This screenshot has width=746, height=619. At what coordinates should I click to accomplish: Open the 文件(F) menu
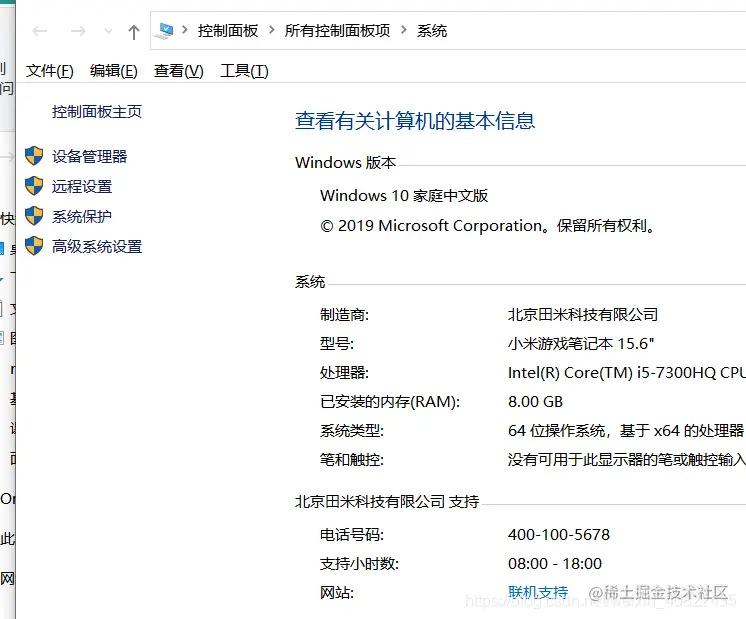49,71
